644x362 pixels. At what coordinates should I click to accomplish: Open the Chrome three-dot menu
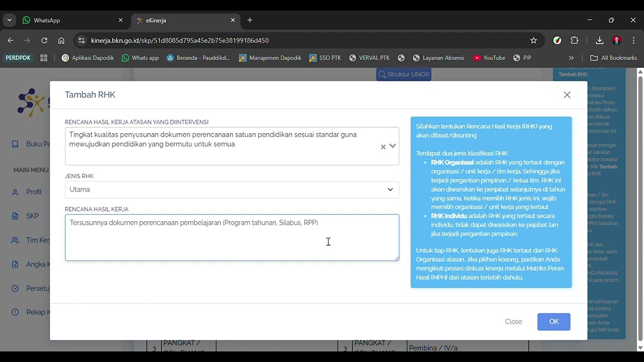tap(633, 40)
